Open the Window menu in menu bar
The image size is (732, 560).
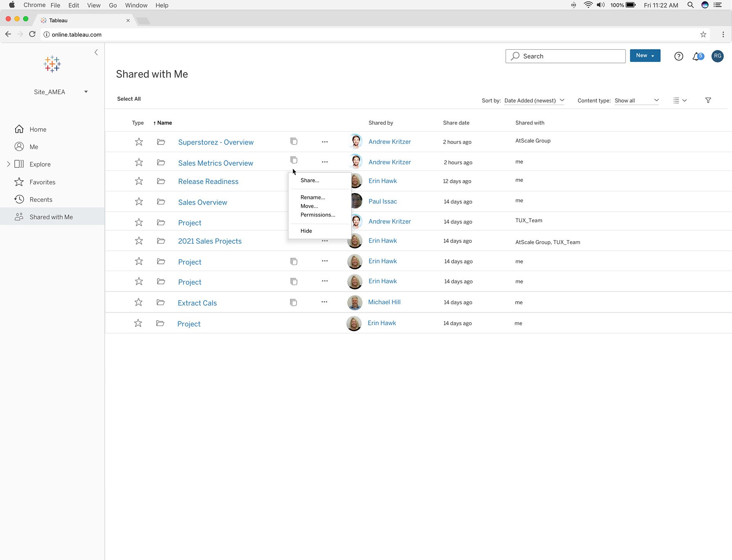pos(136,5)
